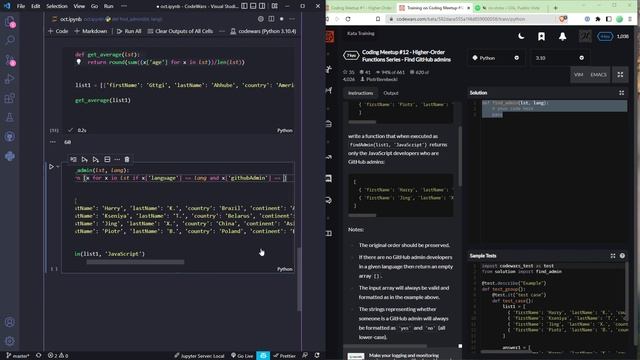The height and width of the screenshot is (360, 640).
Task: Show the lightbulb code action in get_average cell
Action: tap(79, 62)
